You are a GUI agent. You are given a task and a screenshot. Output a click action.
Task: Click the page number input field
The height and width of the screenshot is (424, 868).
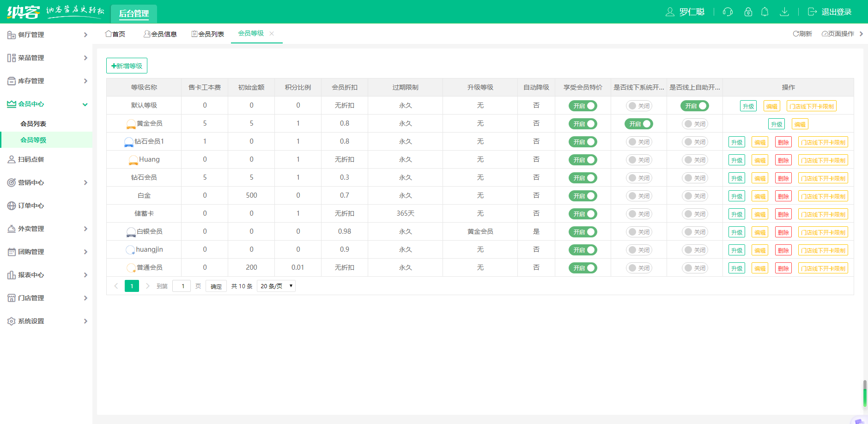coord(182,286)
